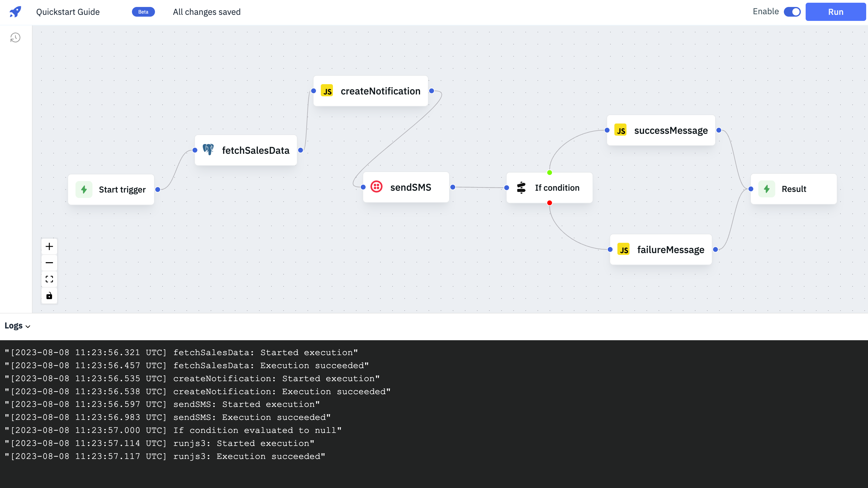This screenshot has width=868, height=488.
Task: Click the red false handle on If condition
Action: pos(550,203)
